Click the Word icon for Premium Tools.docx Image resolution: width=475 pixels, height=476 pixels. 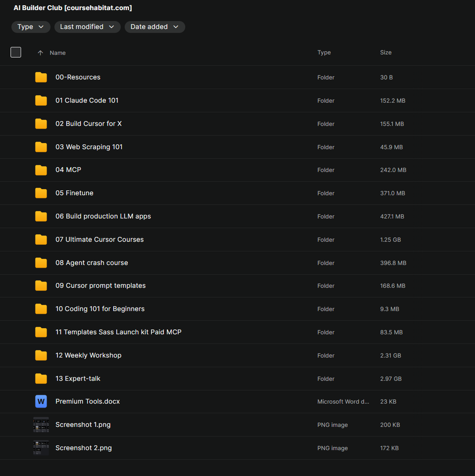click(x=41, y=401)
